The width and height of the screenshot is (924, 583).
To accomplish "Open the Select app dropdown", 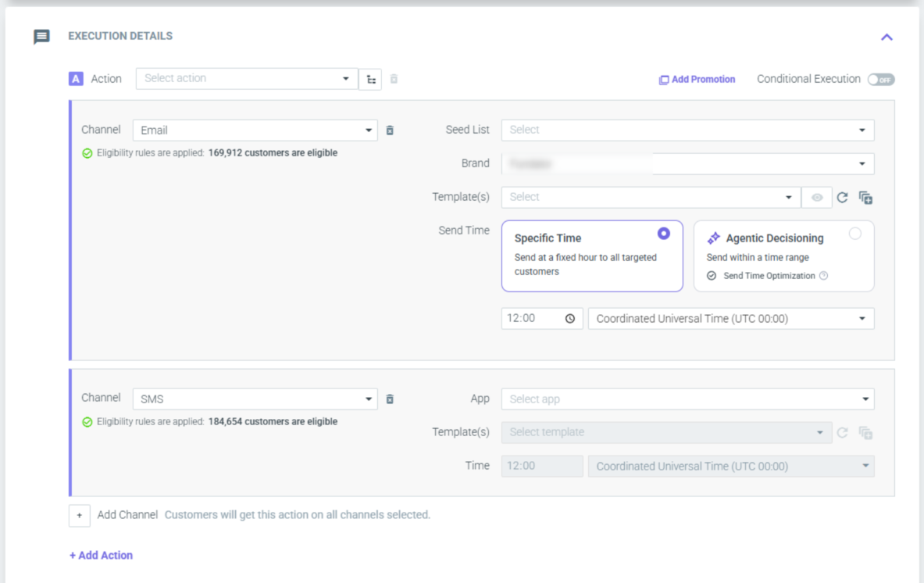I will click(687, 399).
